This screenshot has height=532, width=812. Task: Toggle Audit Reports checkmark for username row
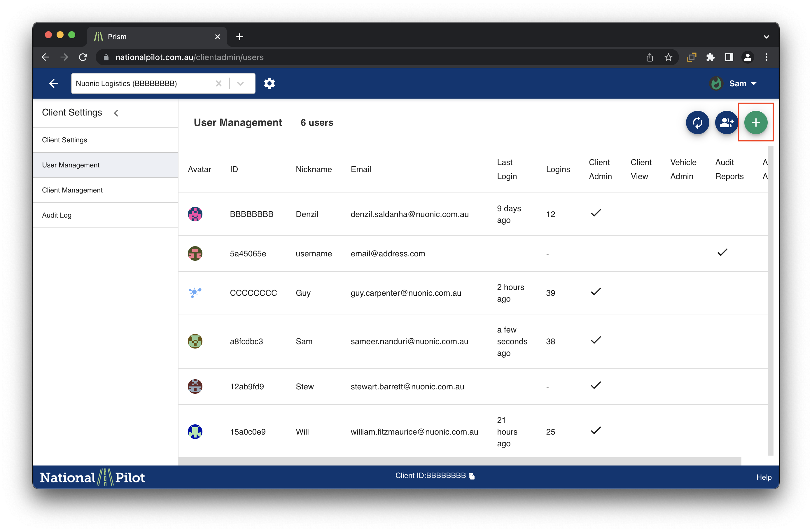pos(722,253)
